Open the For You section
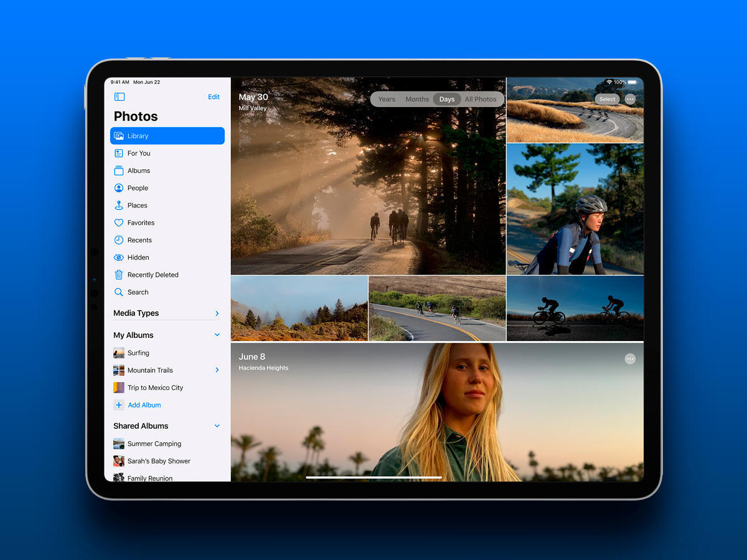 coord(139,153)
